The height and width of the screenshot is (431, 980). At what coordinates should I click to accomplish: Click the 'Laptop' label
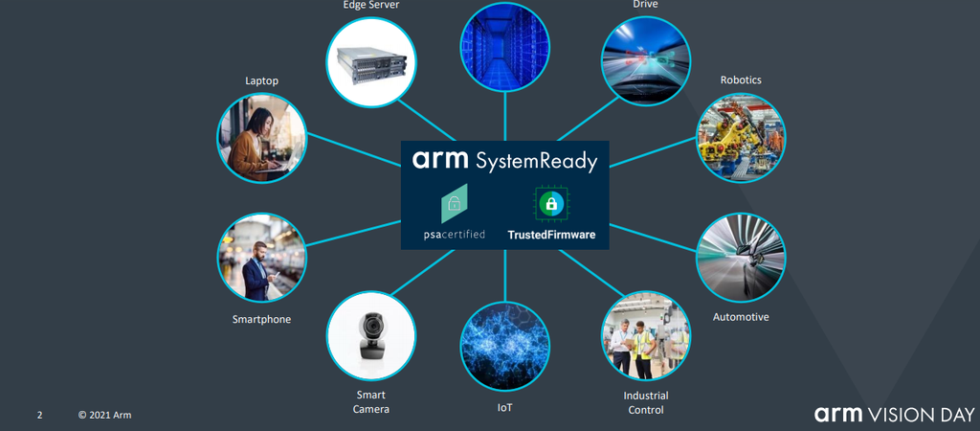pyautogui.click(x=262, y=80)
